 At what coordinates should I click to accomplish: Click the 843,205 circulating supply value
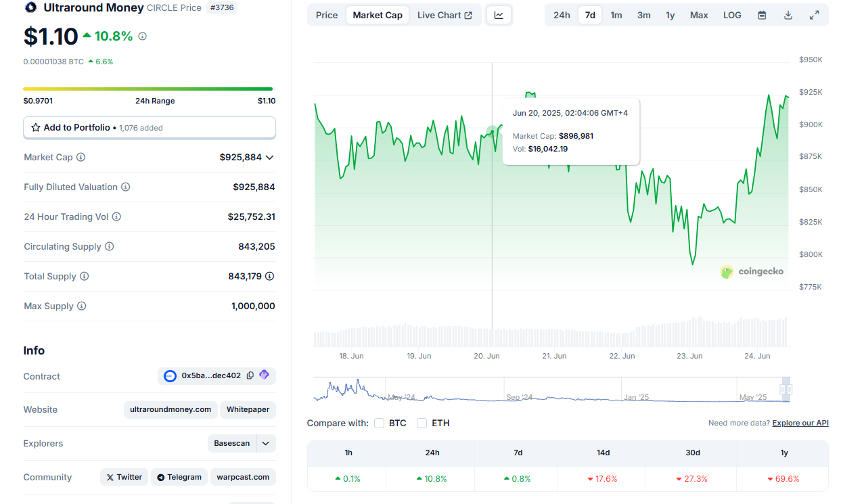pos(256,246)
